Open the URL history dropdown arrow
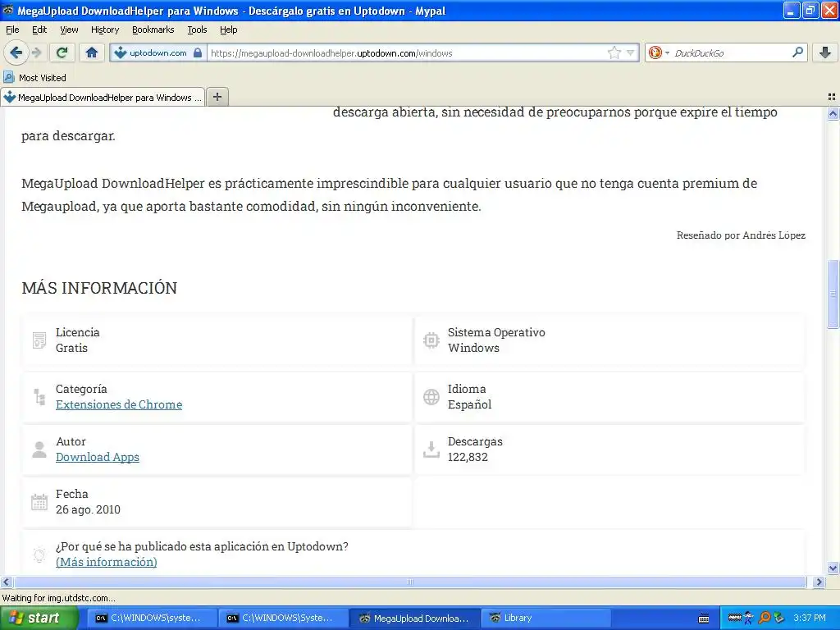Viewport: 840px width, 630px height. pyautogui.click(x=631, y=52)
